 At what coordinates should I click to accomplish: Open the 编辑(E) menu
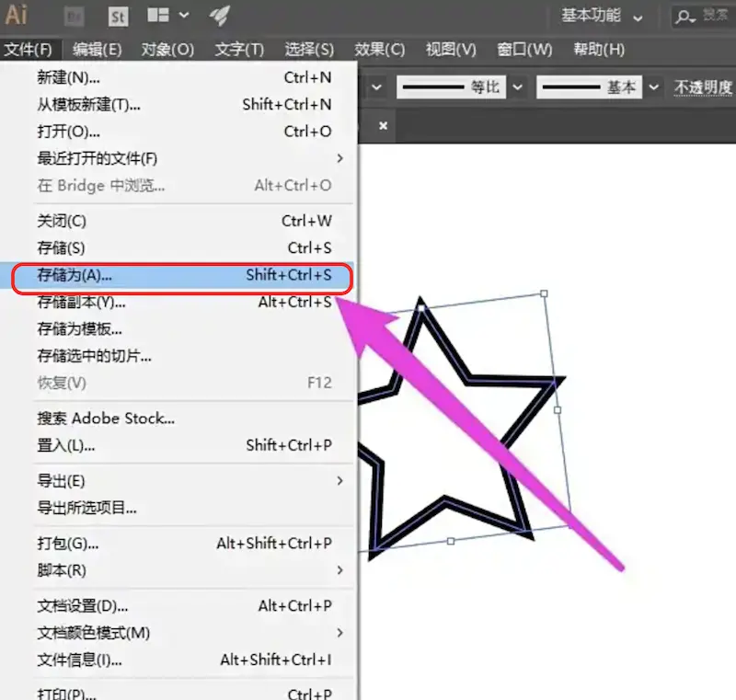coord(98,50)
